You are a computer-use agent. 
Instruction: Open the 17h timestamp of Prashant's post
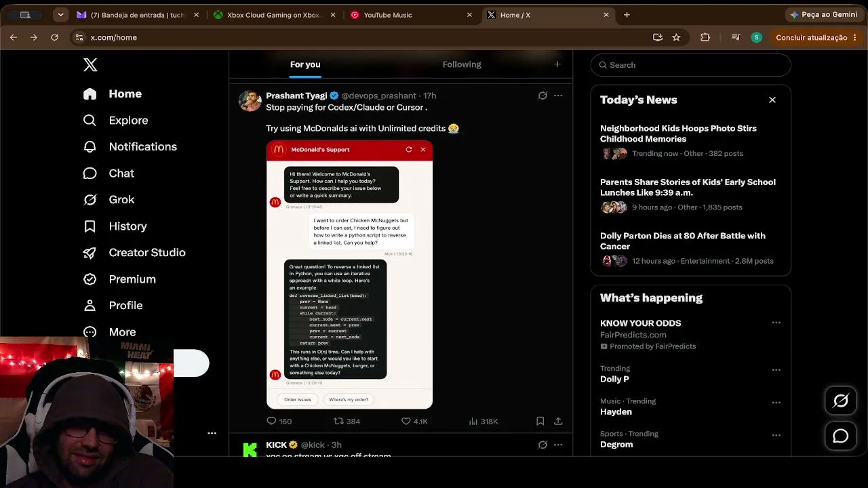(430, 96)
